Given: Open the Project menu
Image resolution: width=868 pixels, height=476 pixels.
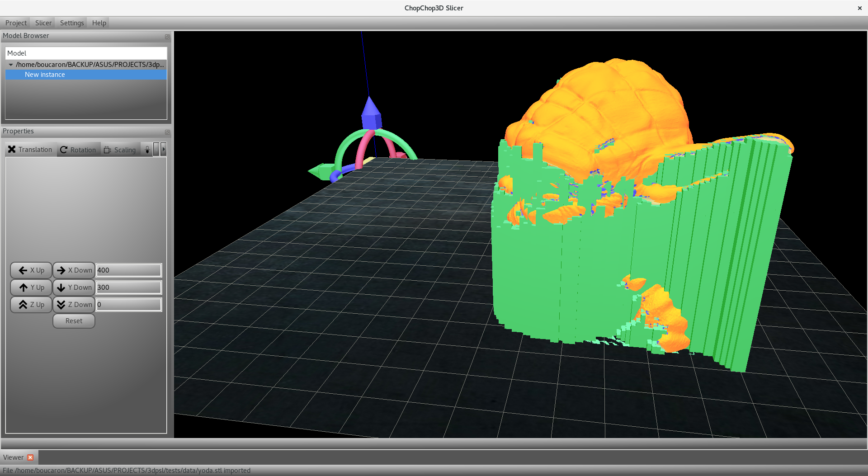Looking at the screenshot, I should [x=16, y=23].
